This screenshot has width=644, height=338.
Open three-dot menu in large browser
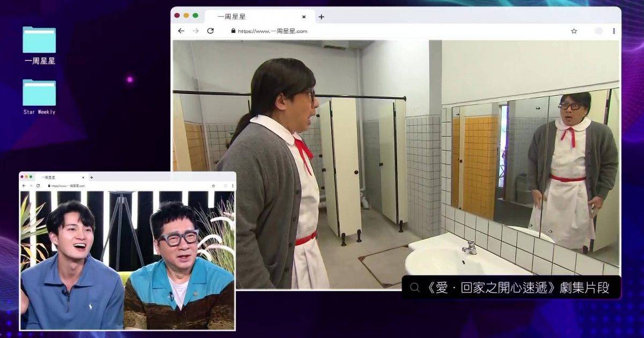(613, 31)
